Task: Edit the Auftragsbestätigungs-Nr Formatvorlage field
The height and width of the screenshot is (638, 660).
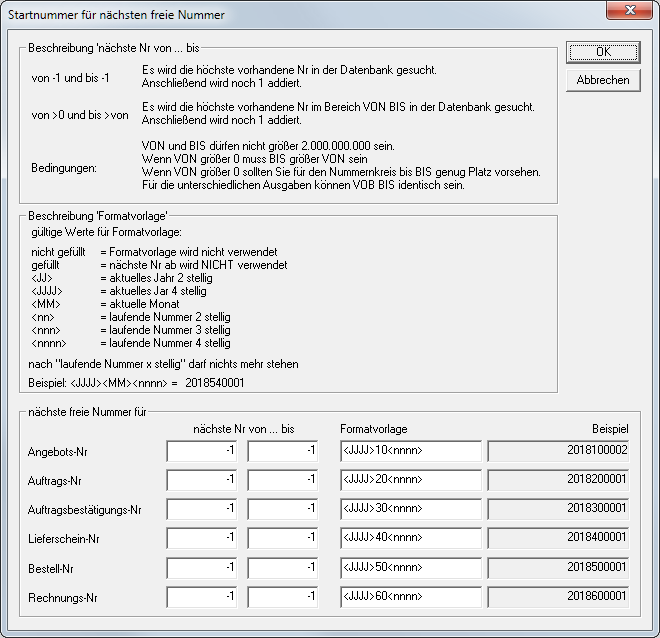Action: point(410,509)
